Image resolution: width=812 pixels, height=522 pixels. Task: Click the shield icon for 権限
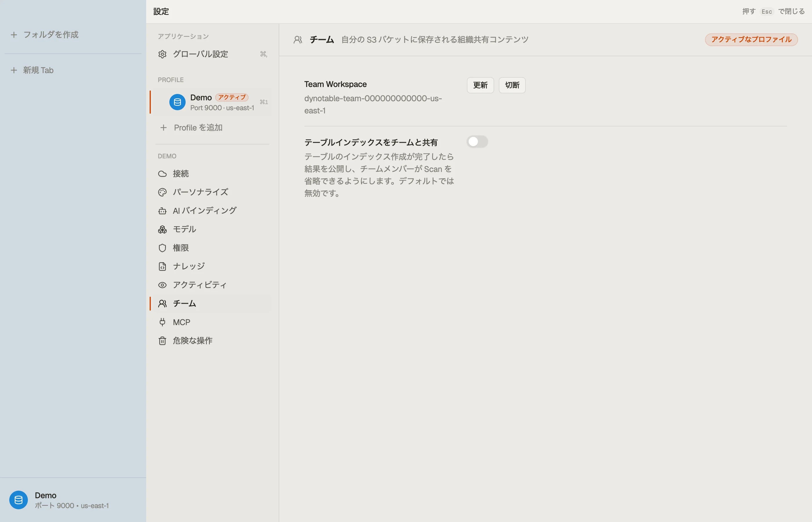point(162,248)
